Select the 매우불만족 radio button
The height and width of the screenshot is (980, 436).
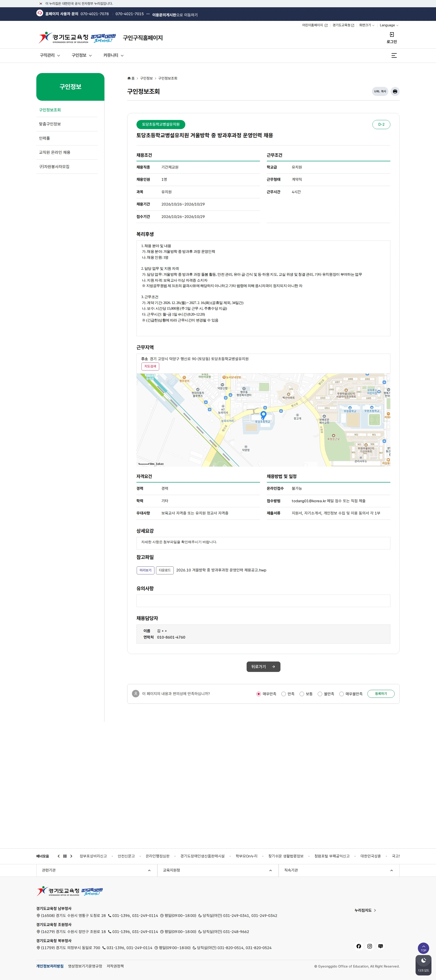coord(342,694)
